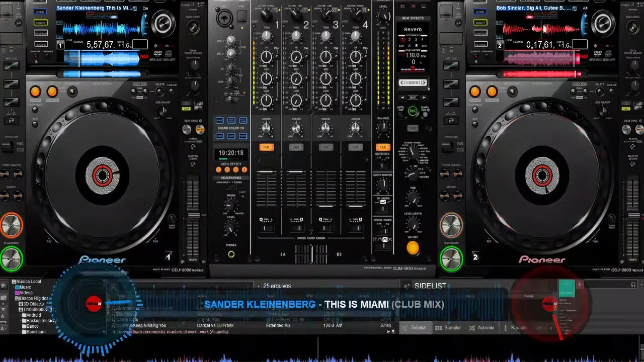Click the beat right arrow button

pyautogui.click(x=424, y=98)
